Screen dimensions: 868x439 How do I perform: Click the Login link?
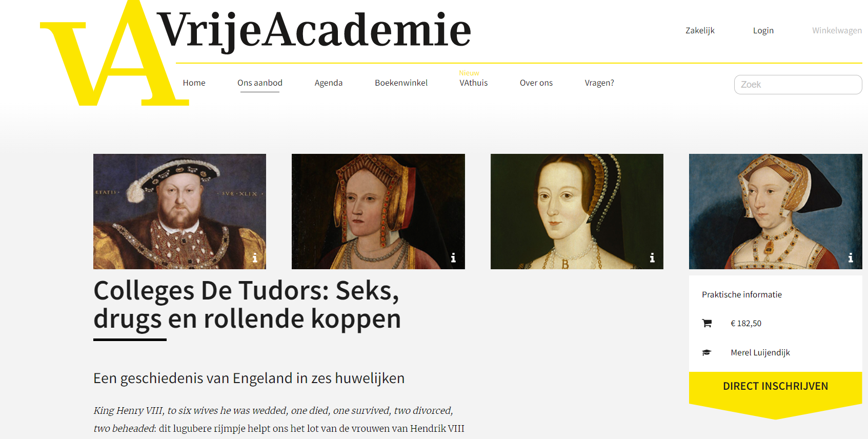(763, 30)
